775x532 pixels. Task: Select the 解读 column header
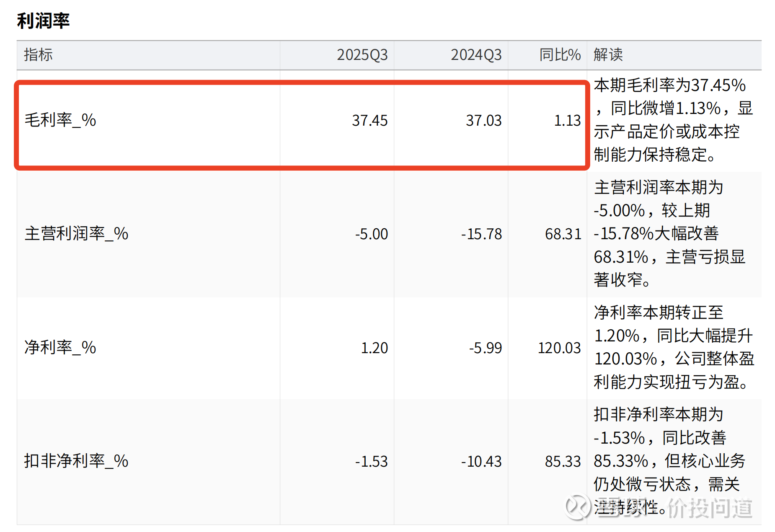(608, 55)
